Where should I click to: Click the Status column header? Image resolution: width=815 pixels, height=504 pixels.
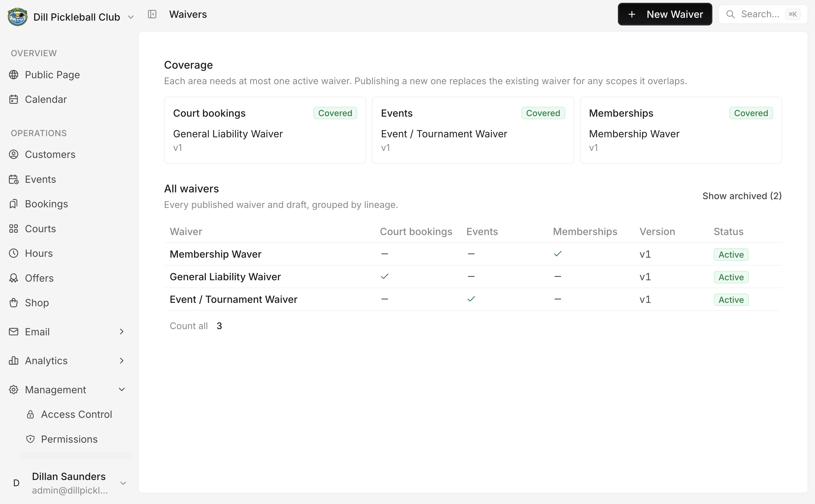[728, 232]
